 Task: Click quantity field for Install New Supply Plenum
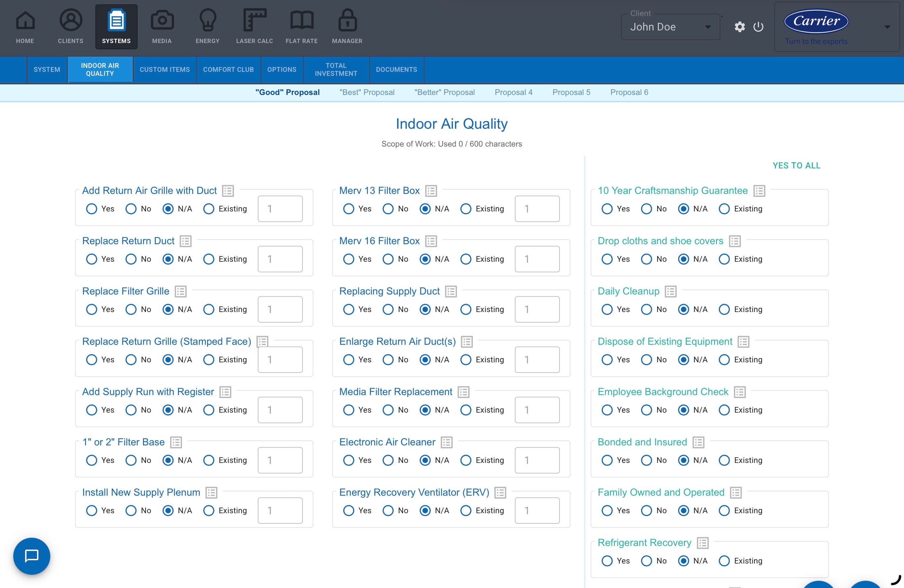pos(280,511)
